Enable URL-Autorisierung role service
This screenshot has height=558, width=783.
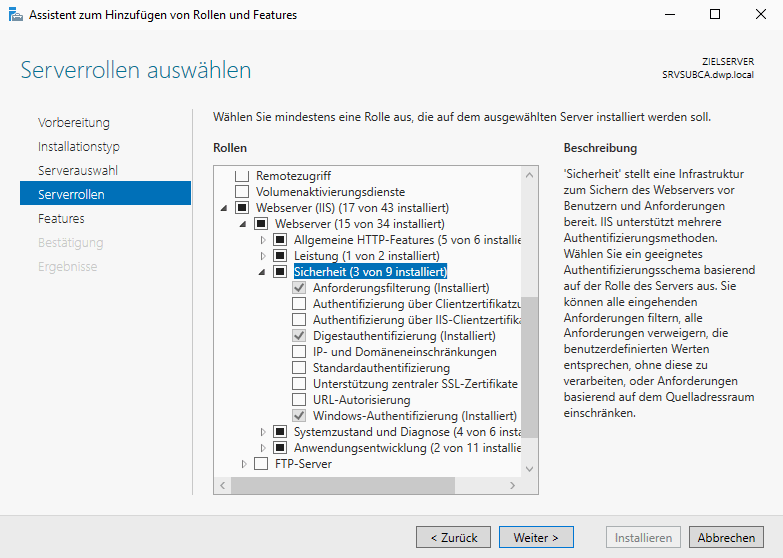pyautogui.click(x=299, y=400)
